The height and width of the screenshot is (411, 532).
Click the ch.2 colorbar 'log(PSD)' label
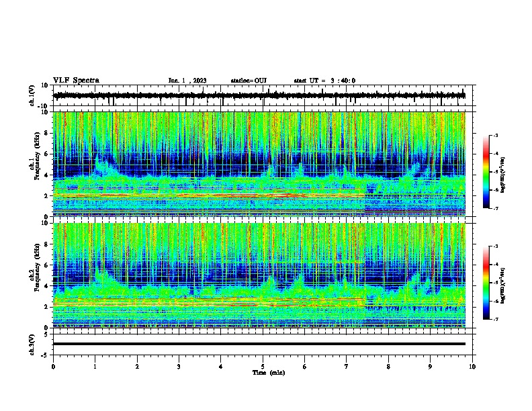click(x=503, y=286)
